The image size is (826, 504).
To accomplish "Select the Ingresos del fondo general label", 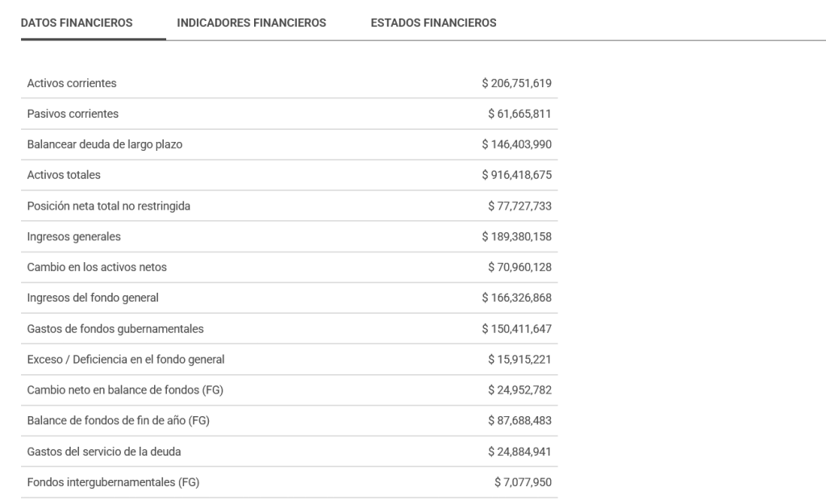I will pos(93,298).
